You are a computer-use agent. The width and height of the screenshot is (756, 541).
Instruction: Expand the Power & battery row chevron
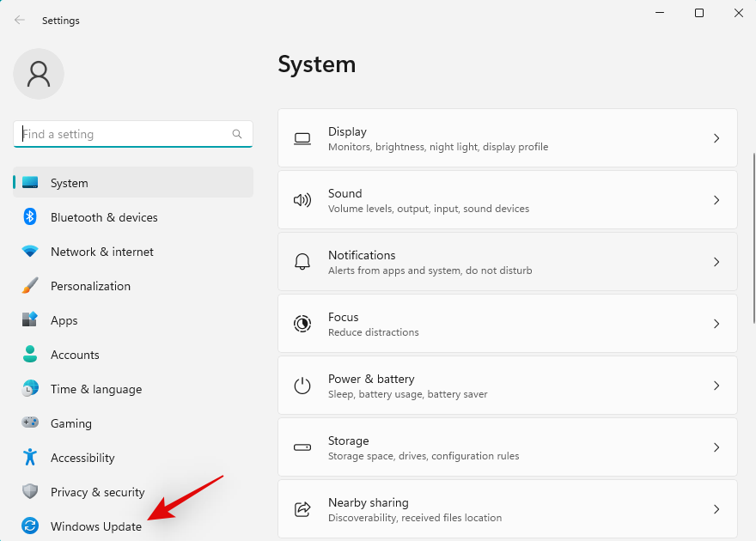point(716,386)
